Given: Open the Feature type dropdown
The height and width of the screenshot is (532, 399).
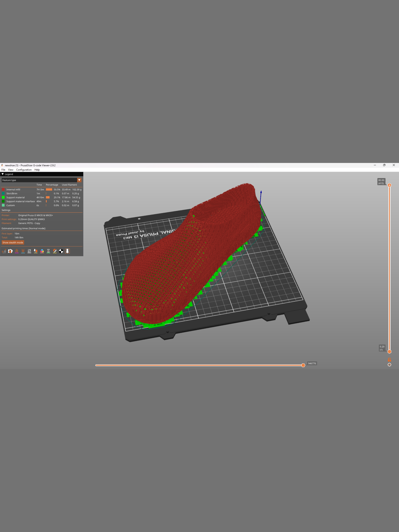Looking at the screenshot, I should 79,180.
